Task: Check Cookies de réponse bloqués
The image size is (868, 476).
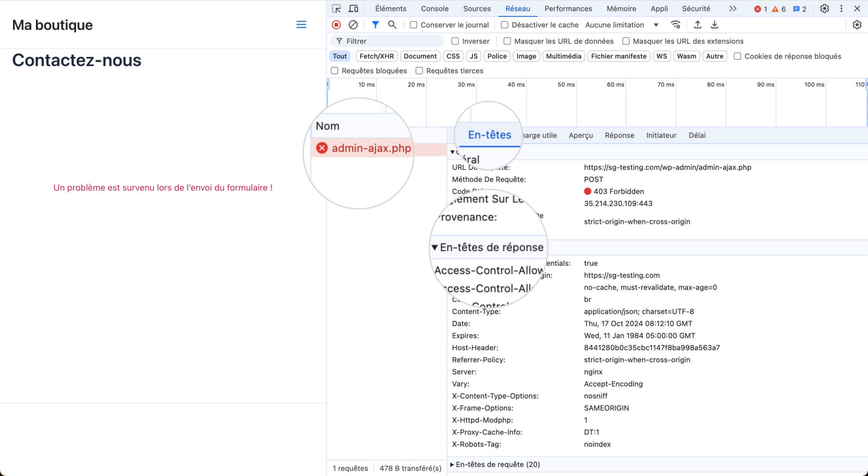Action: 738,56
